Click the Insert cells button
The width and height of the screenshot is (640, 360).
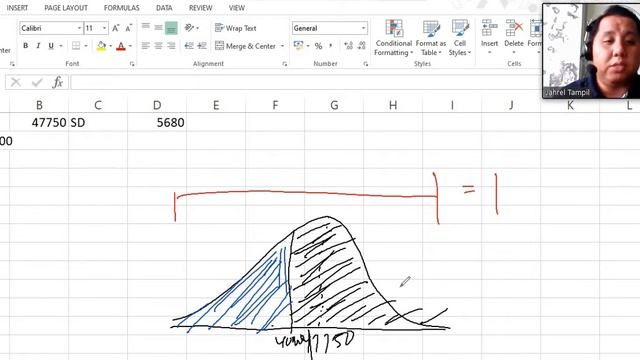[x=489, y=38]
